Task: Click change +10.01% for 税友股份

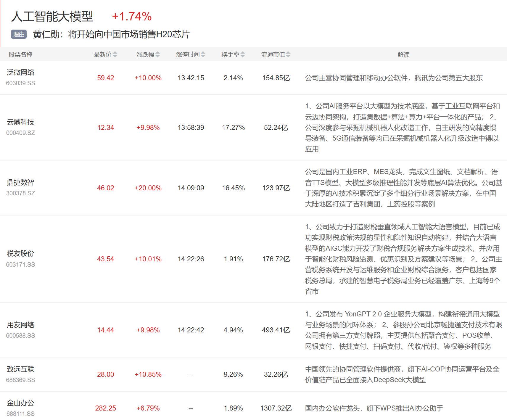Action: pyautogui.click(x=148, y=259)
